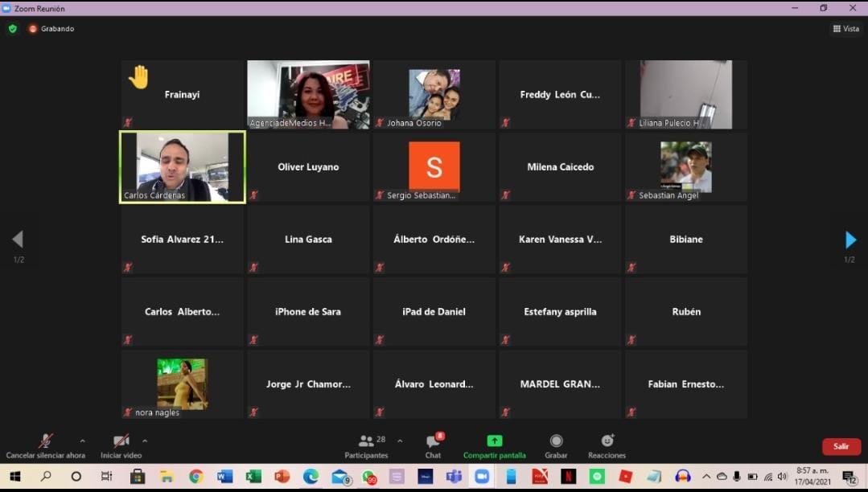Start camera with Iniciar video button
The width and height of the screenshot is (868, 492).
(121, 441)
